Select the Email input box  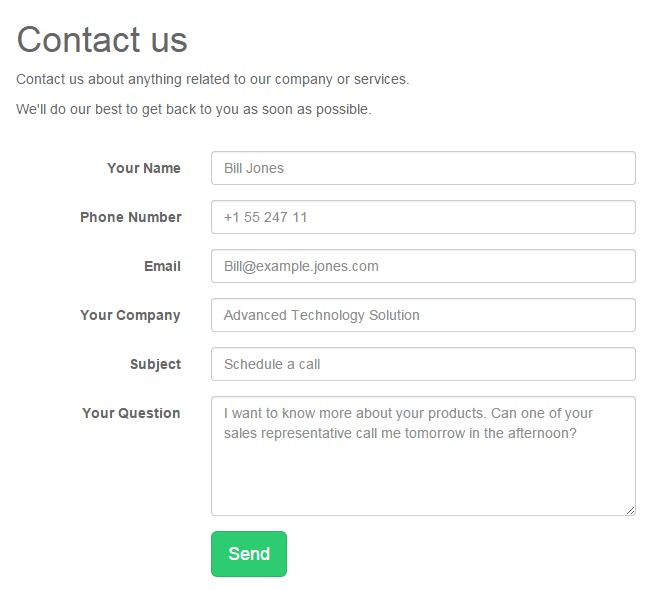coord(423,266)
